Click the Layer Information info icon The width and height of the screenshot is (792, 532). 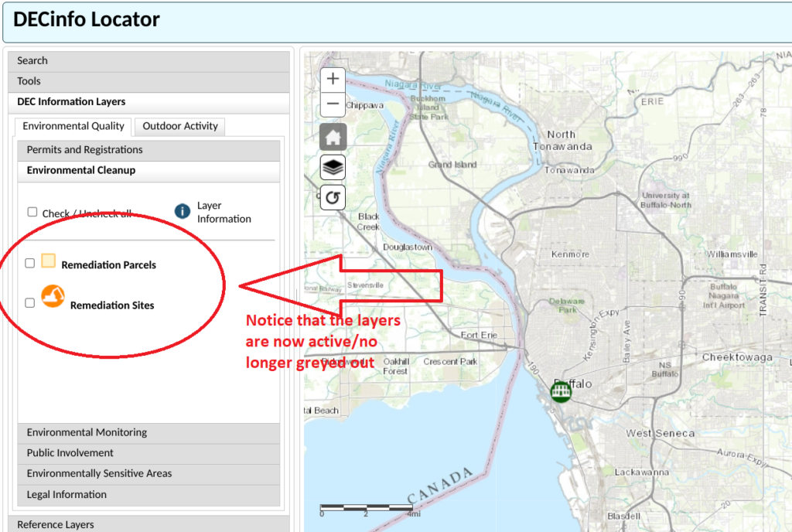tap(183, 212)
